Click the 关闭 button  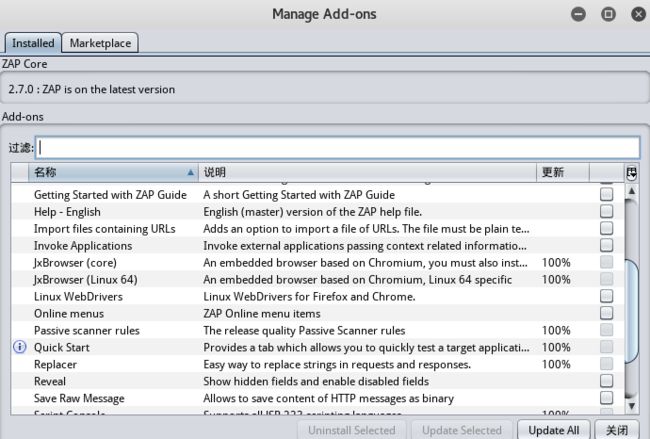coord(617,430)
